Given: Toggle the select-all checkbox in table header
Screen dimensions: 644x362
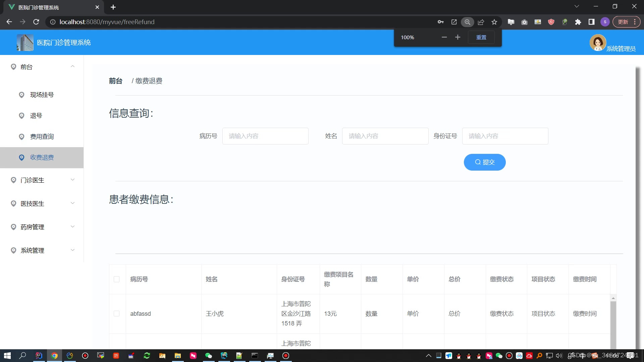Looking at the screenshot, I should coord(116,279).
